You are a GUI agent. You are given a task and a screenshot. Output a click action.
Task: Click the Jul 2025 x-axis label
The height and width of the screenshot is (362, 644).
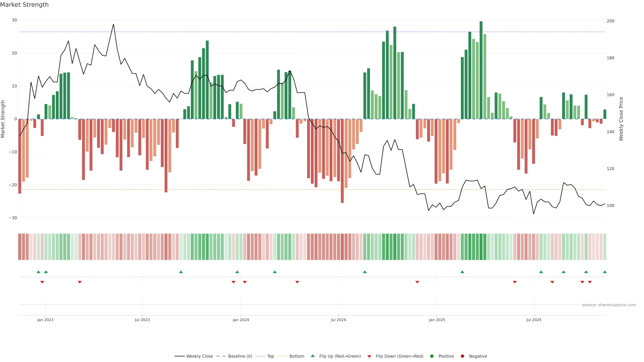[534, 320]
